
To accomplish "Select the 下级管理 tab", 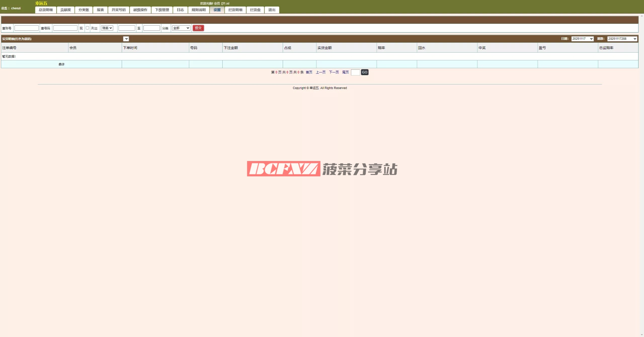I will (x=162, y=10).
